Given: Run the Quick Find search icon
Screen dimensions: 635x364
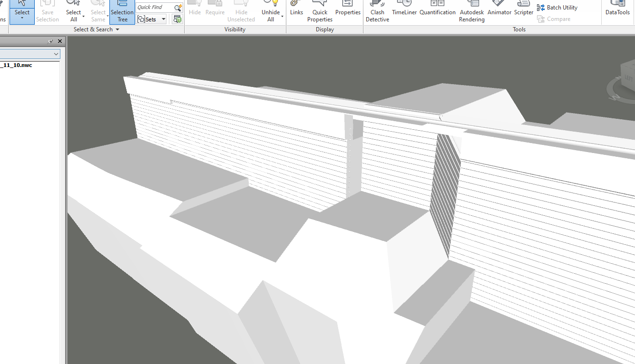Looking at the screenshot, I should 178,8.
